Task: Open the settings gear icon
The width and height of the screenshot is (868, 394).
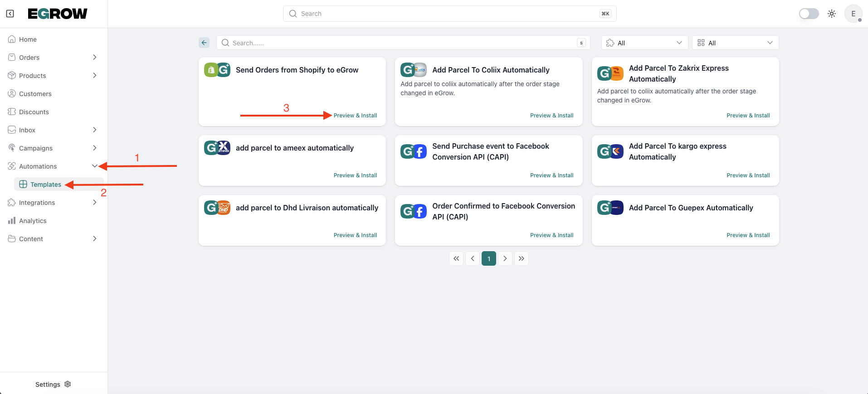Action: [x=68, y=384]
